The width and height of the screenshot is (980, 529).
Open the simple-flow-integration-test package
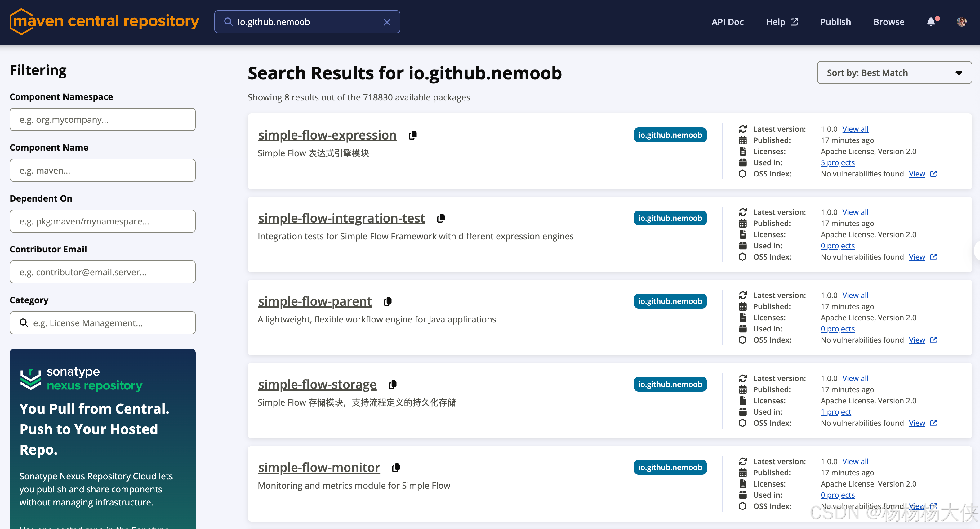coord(341,218)
